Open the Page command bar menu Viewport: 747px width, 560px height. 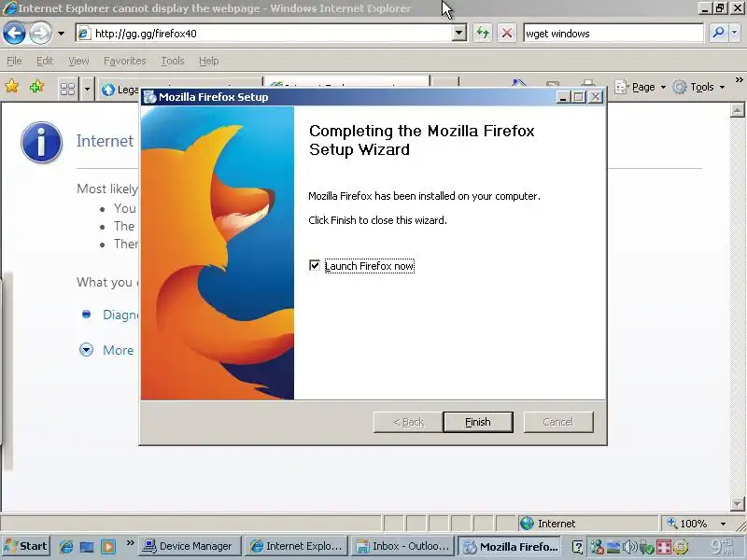pos(640,87)
